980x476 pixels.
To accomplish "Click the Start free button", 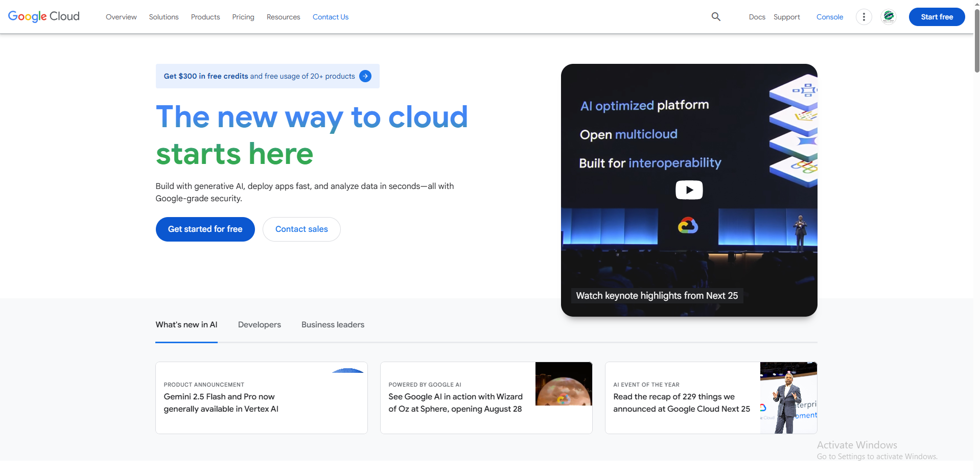I will (937, 17).
